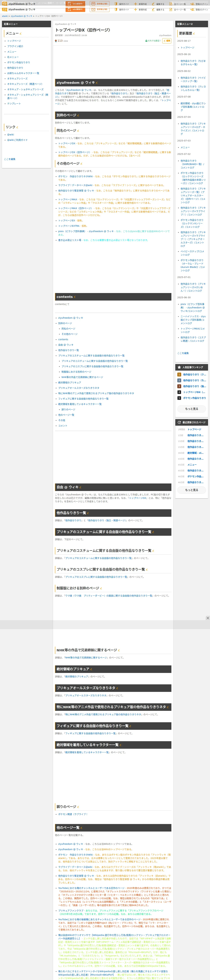Image resolution: width=210 pixels, height=980 pixels.
Task: Open テンプレート in left menu
Action: click(14, 104)
